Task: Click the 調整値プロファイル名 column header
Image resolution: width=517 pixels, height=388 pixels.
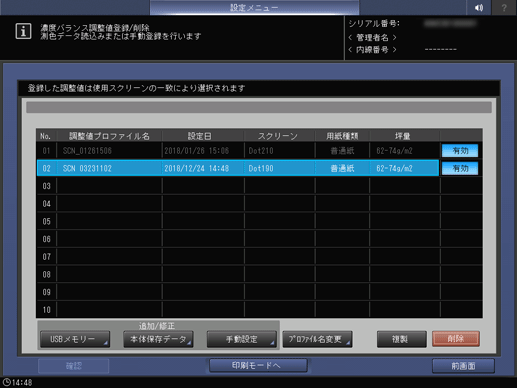Action: (x=109, y=136)
